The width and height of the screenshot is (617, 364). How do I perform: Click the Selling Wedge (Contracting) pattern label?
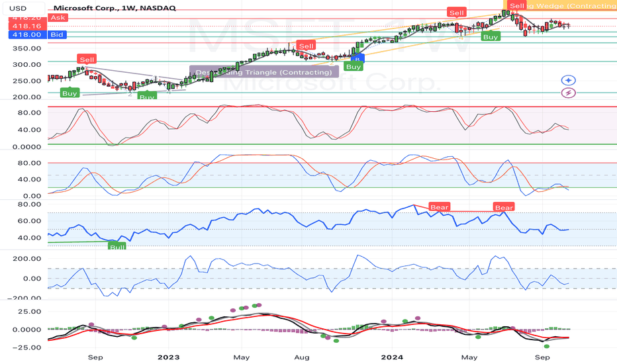tap(559, 5)
